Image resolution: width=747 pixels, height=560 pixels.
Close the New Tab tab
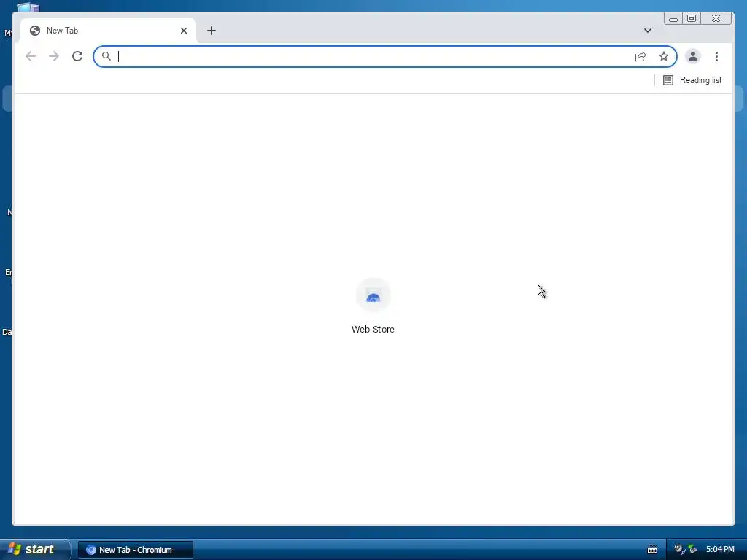click(184, 31)
